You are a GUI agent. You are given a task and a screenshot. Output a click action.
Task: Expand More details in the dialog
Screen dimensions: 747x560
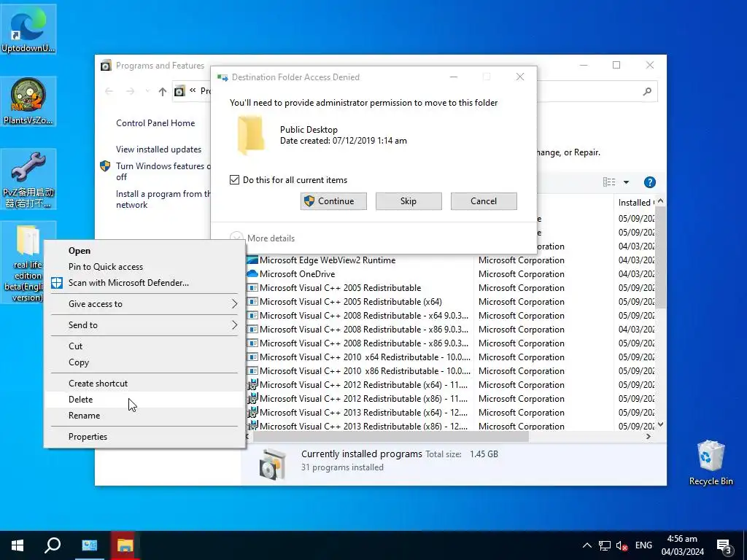pos(263,238)
